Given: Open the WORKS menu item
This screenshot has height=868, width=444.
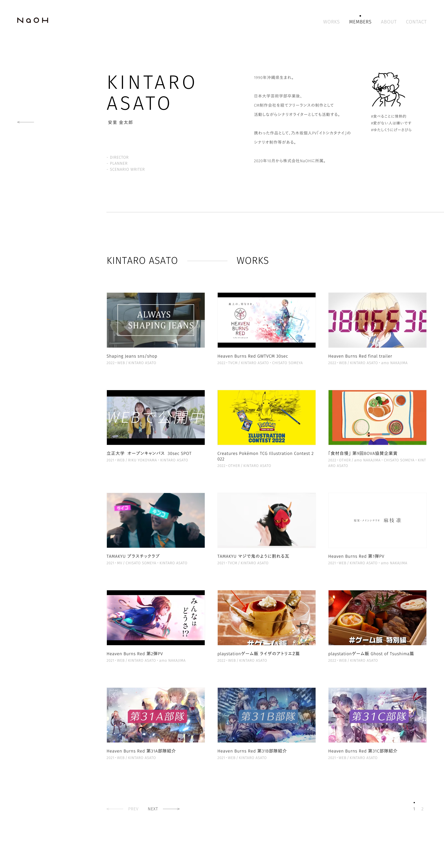Looking at the screenshot, I should pyautogui.click(x=331, y=22).
